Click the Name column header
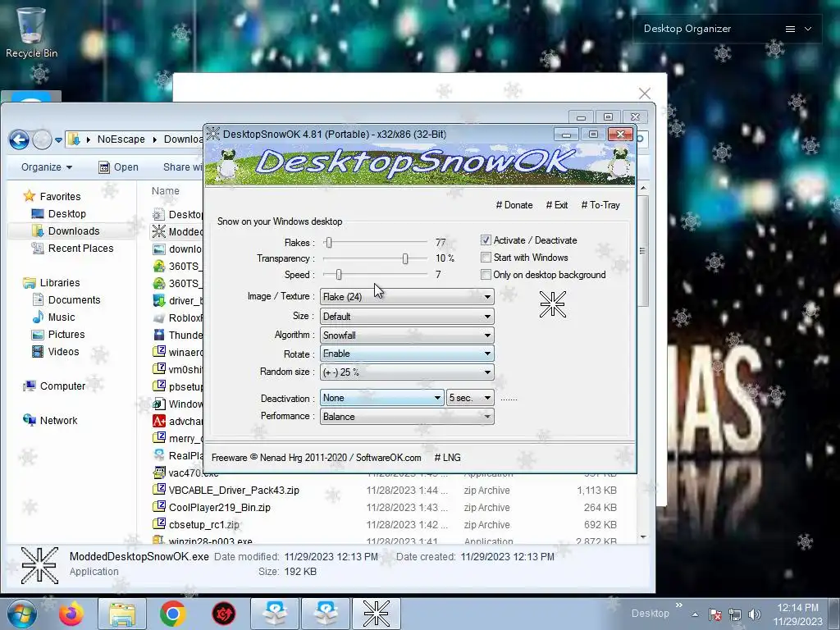 [166, 190]
